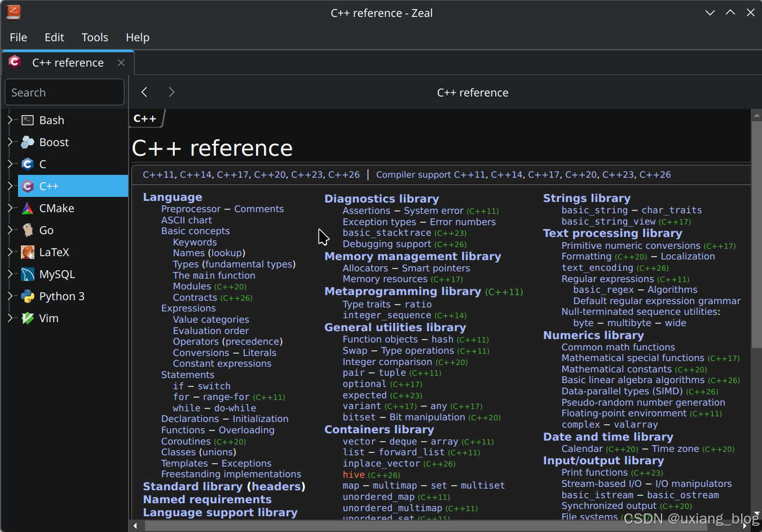Click the LaTeX docset icon
This screenshot has width=762, height=532.
(x=28, y=252)
